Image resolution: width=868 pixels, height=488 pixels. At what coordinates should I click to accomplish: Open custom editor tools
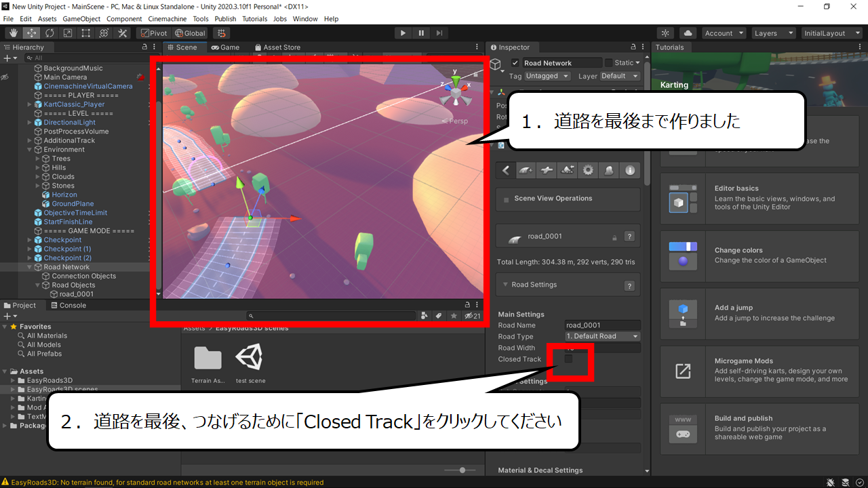[123, 33]
